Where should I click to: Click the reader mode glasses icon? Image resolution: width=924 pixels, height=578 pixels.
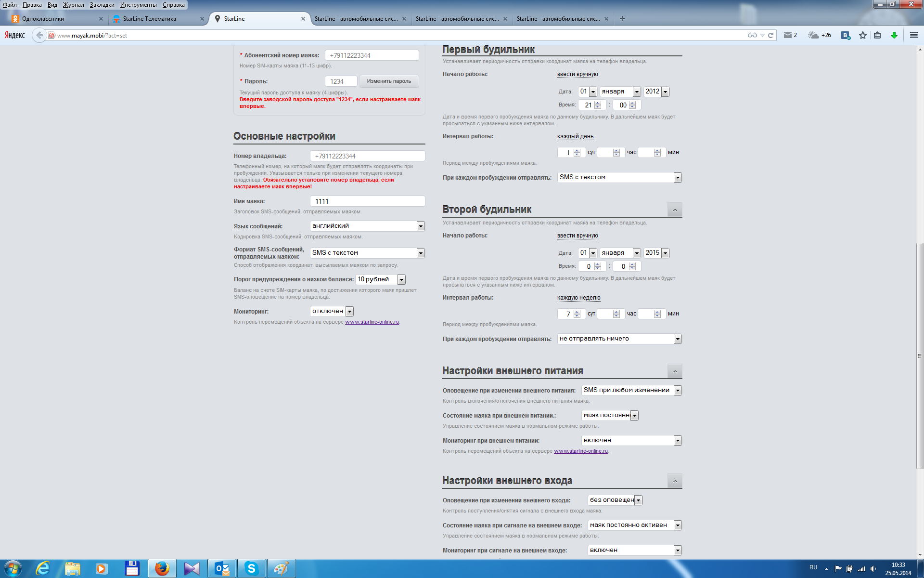point(752,35)
